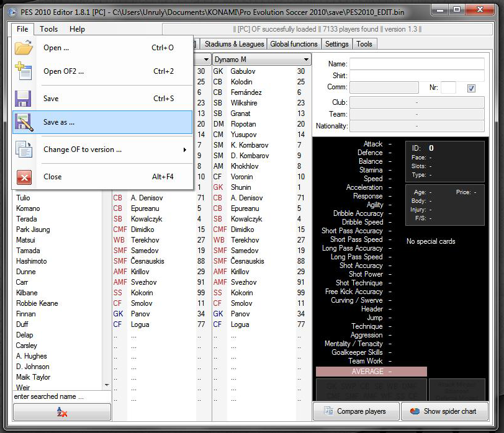
Task: Switch to Stadiums & Leagues tab
Action: point(235,44)
